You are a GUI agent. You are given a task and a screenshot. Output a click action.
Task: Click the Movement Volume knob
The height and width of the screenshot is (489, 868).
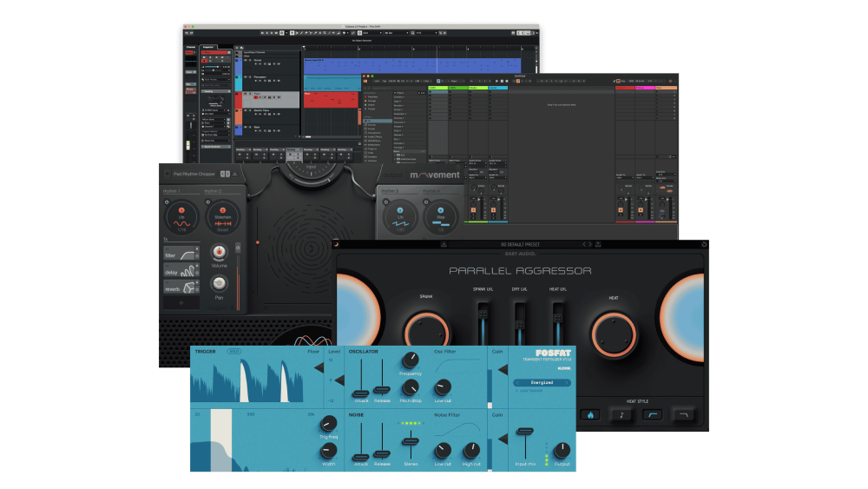click(x=219, y=252)
